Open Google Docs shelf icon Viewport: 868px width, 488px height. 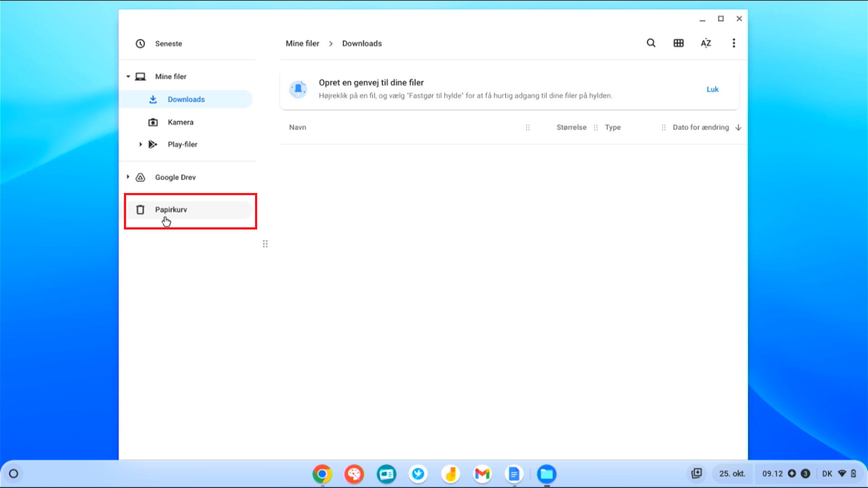point(514,474)
